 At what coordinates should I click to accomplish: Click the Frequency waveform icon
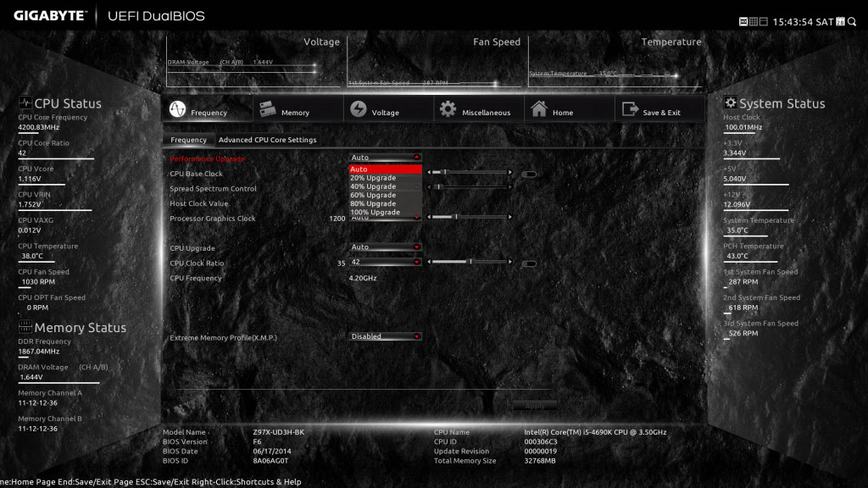point(177,110)
